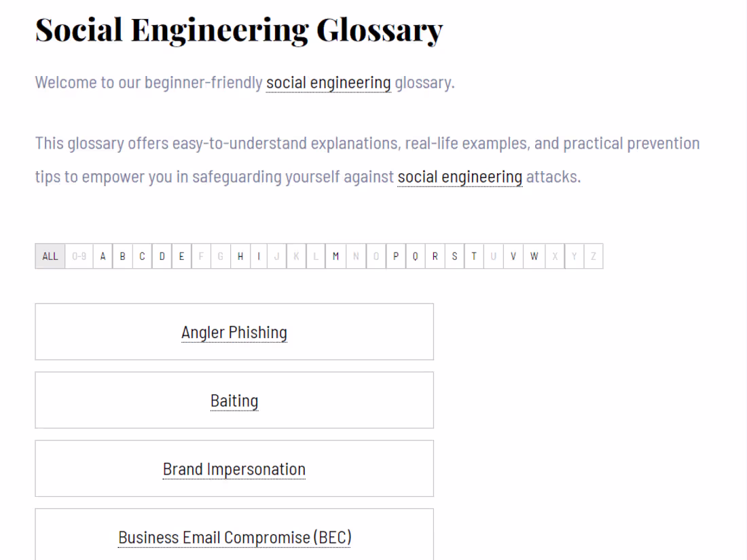
Task: Filter glossary terms by M
Action: [x=335, y=256]
